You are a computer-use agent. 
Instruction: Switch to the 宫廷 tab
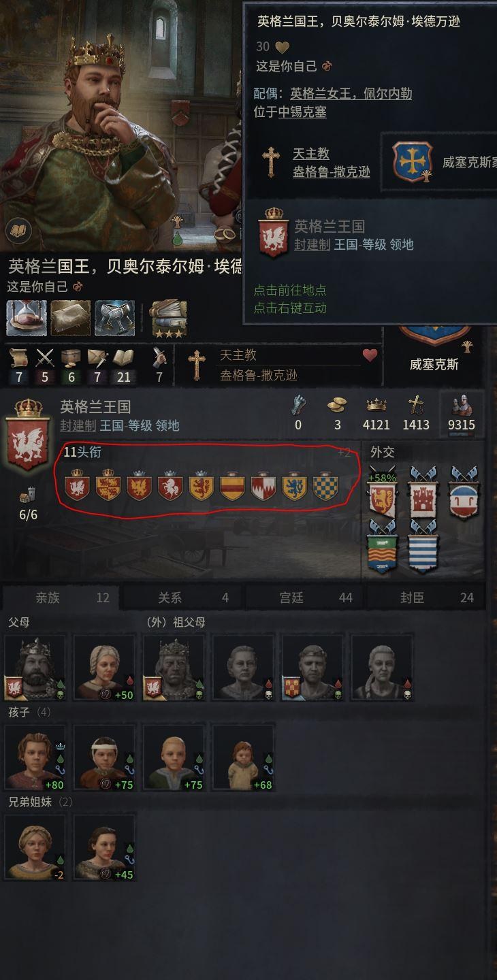pyautogui.click(x=291, y=598)
